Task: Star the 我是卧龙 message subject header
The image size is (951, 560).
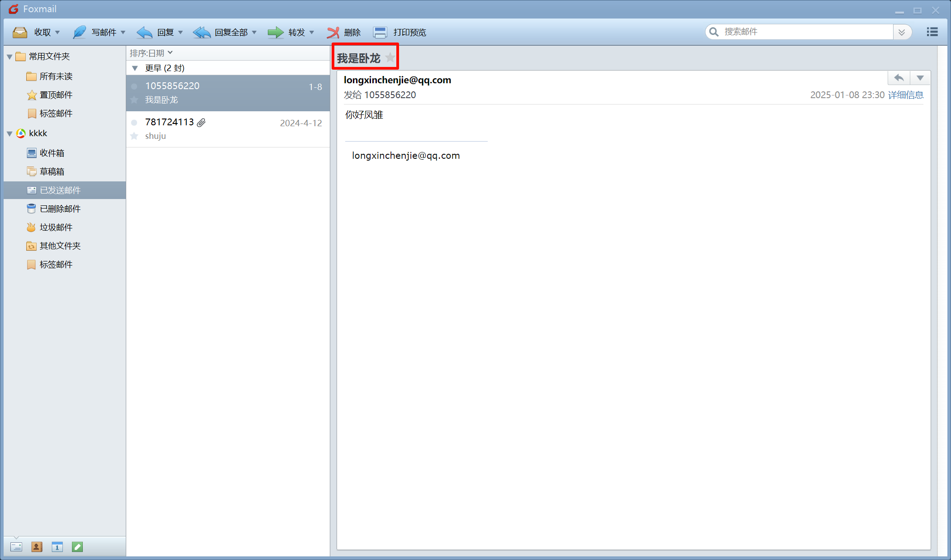Action: coord(390,58)
